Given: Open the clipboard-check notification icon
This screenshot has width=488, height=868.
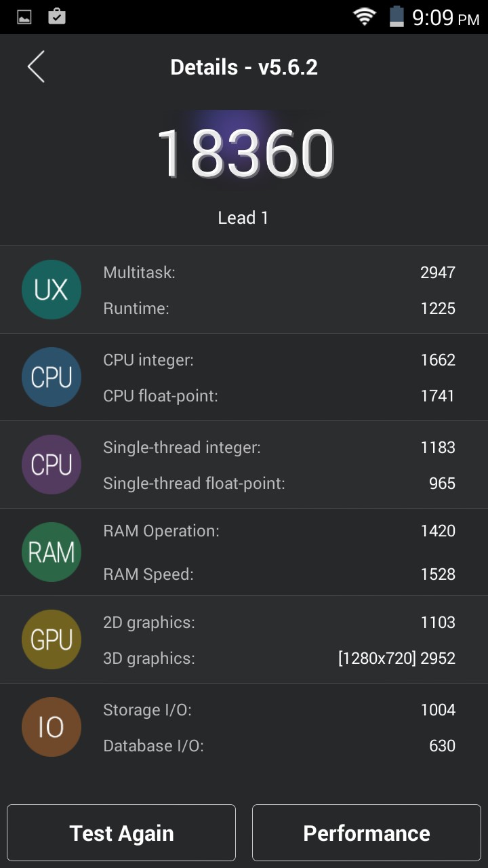Looking at the screenshot, I should point(57,17).
